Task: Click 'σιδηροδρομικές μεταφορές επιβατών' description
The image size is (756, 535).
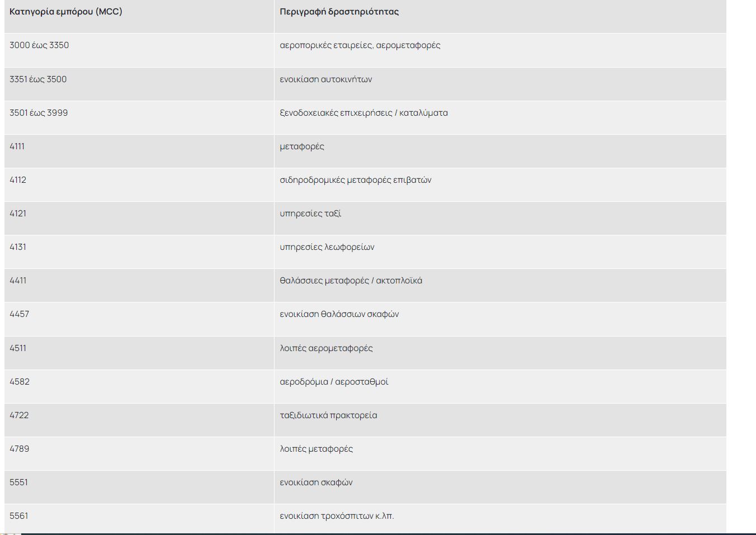Action: click(x=355, y=180)
